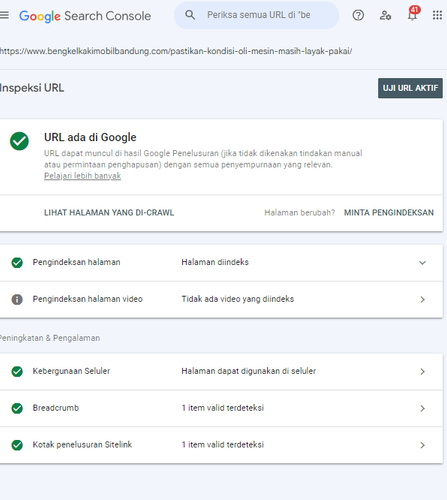Follow the Pelajari lebih banyak link

[82, 176]
